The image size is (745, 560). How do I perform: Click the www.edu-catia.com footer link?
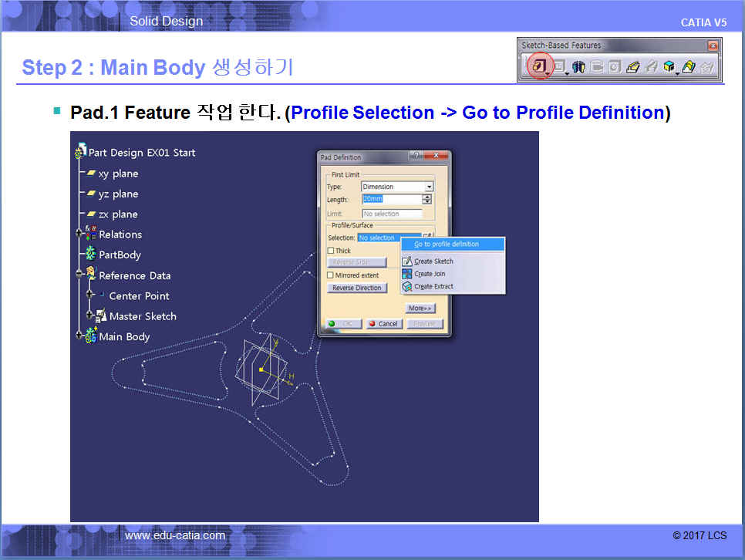coord(175,535)
